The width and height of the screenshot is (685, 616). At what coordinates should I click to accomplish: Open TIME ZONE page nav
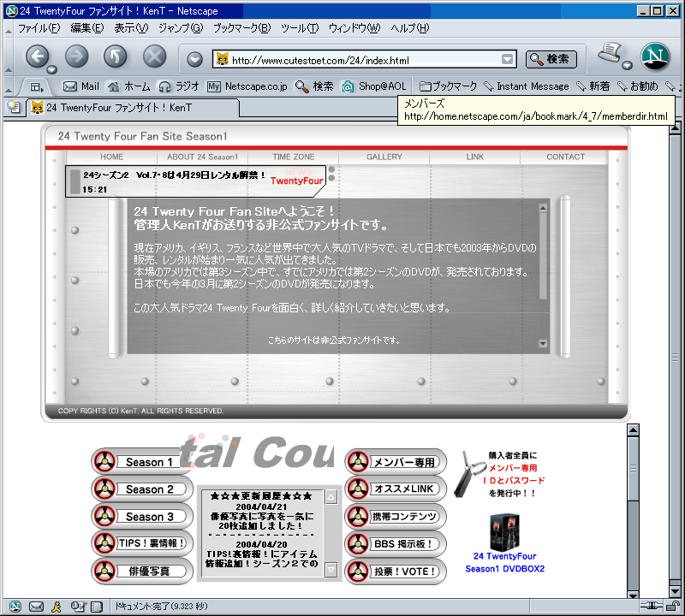point(293,157)
